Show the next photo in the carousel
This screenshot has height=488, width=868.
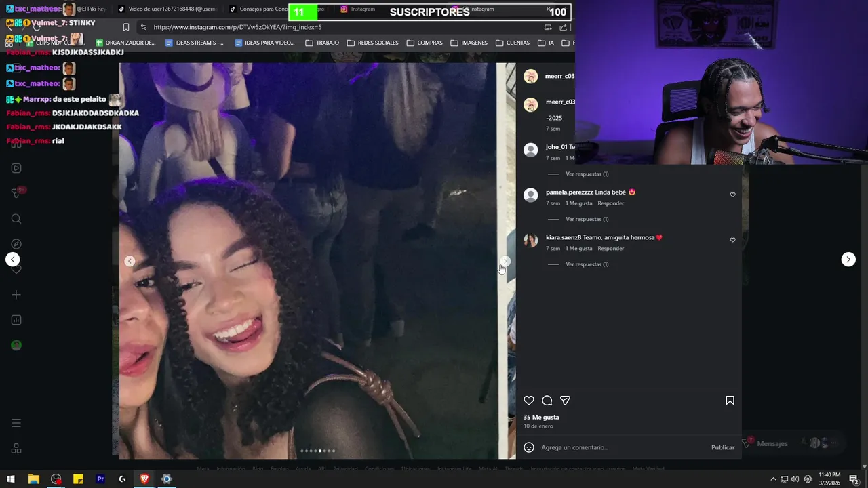click(505, 262)
